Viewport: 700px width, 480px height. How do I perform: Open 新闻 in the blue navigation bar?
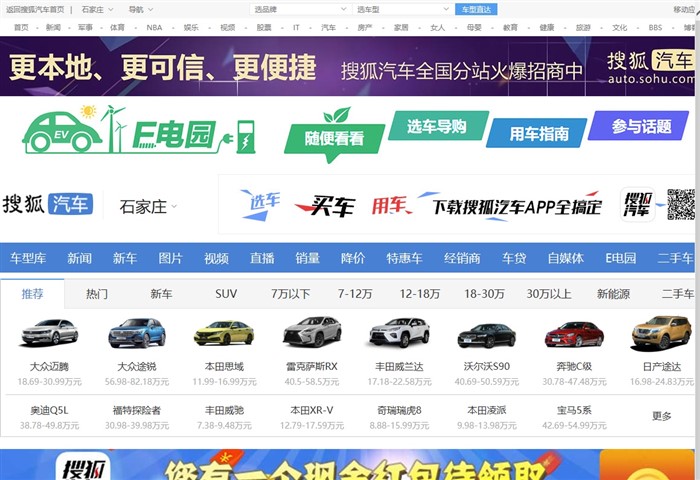click(79, 258)
